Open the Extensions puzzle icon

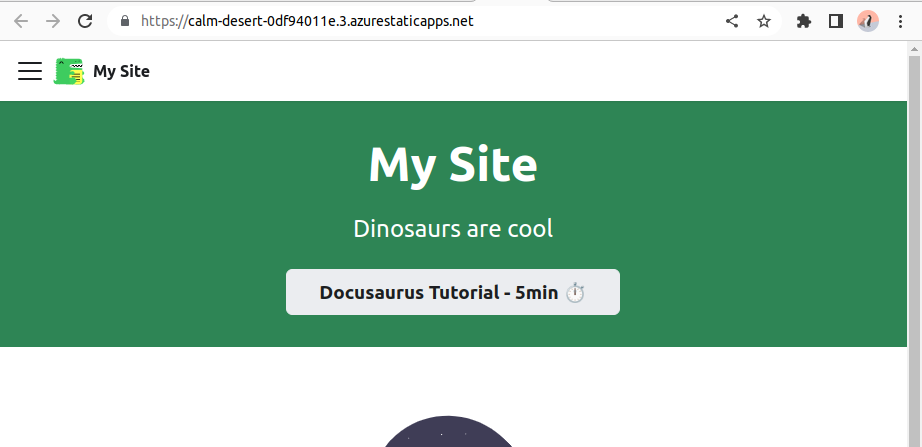(x=803, y=22)
